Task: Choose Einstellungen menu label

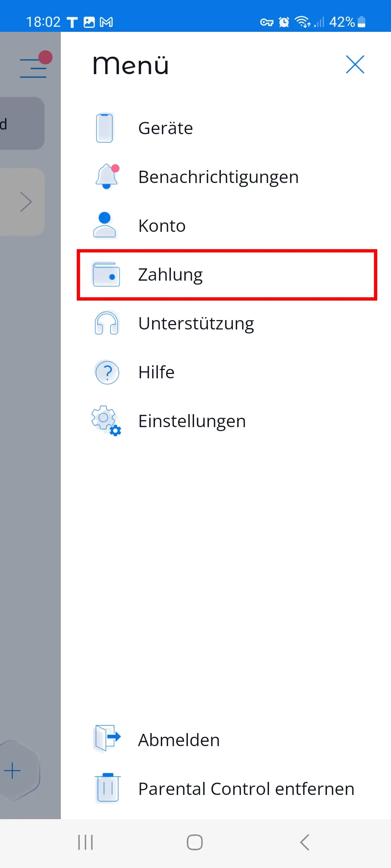Action: pos(192,421)
